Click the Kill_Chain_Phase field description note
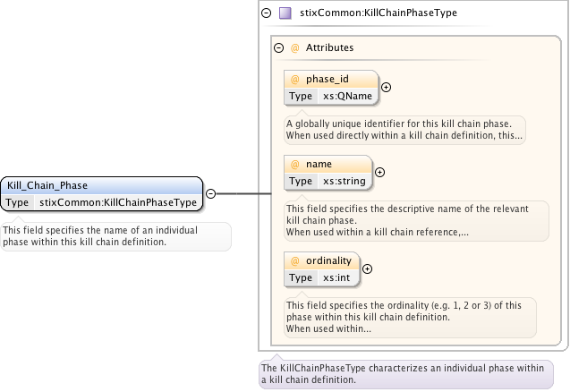This screenshot has height=392, width=570. pos(116,236)
